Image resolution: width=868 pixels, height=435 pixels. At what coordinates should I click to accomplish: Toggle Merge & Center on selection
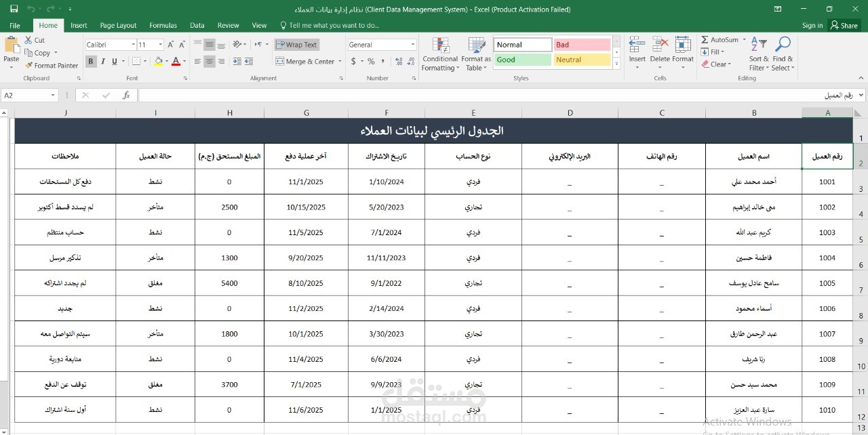[x=304, y=61]
